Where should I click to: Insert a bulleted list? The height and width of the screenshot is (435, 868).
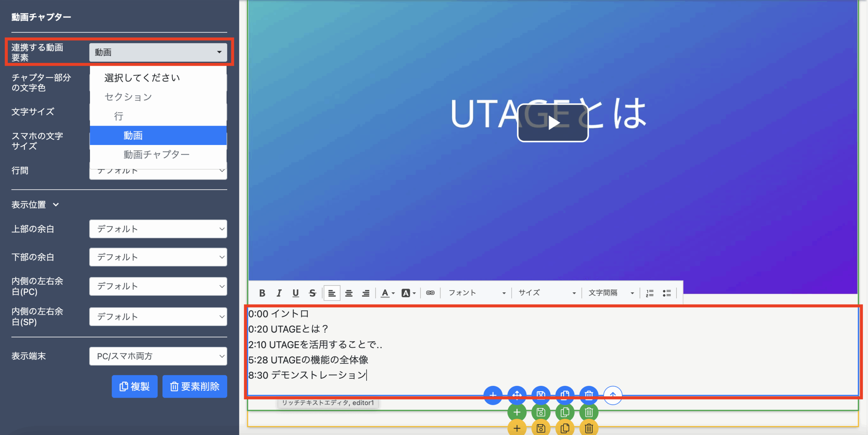click(667, 293)
